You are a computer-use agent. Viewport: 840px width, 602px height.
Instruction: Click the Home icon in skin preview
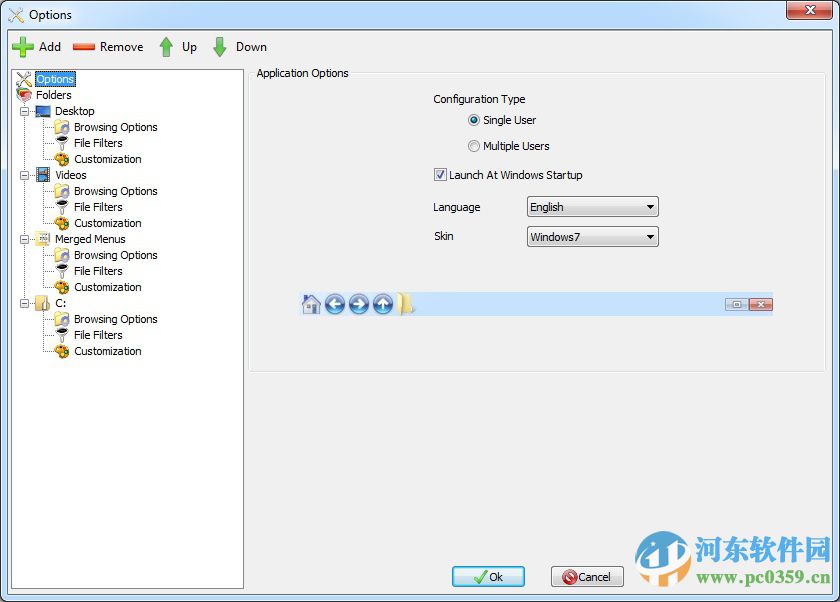(311, 304)
